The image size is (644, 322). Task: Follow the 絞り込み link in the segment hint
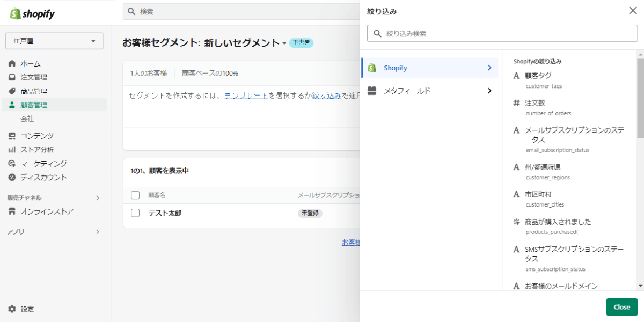pos(327,96)
